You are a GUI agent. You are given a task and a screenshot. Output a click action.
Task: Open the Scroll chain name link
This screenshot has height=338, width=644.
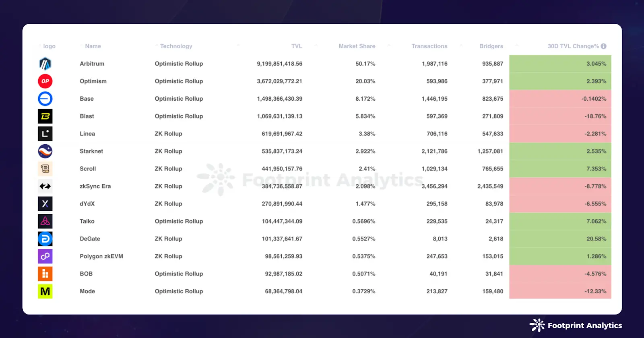88,169
